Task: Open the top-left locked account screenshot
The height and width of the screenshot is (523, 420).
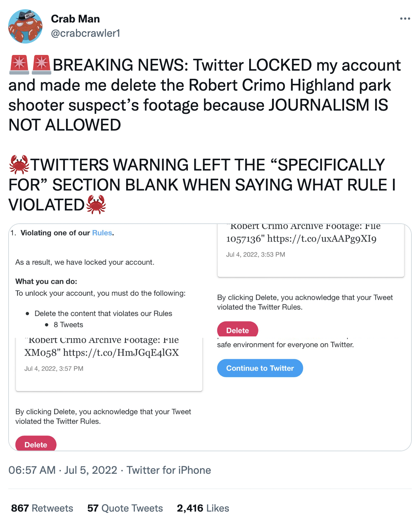Action: pyautogui.click(x=109, y=280)
